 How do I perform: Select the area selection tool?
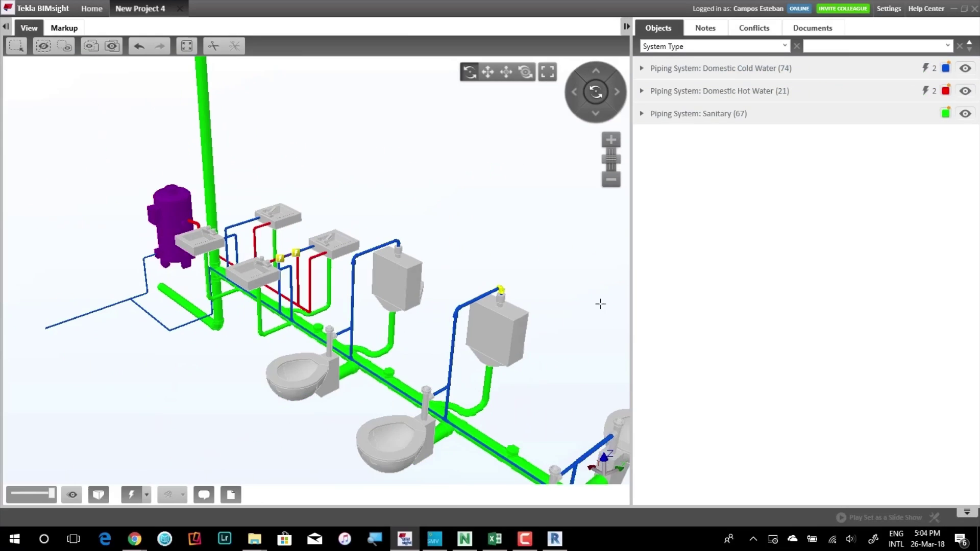coord(16,46)
